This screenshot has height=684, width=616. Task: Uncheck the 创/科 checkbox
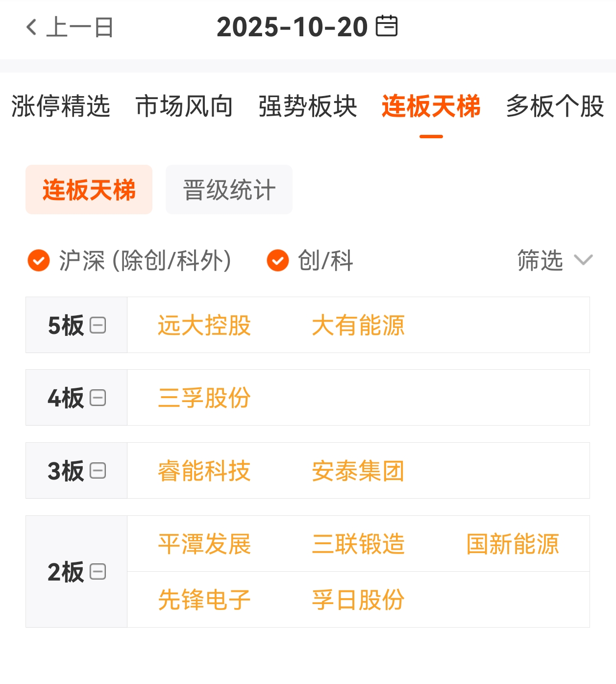(x=278, y=260)
